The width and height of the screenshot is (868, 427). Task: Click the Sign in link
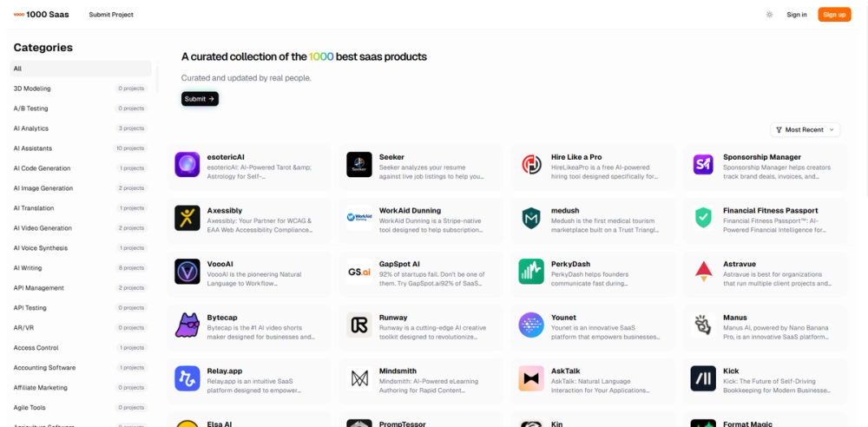(x=797, y=15)
